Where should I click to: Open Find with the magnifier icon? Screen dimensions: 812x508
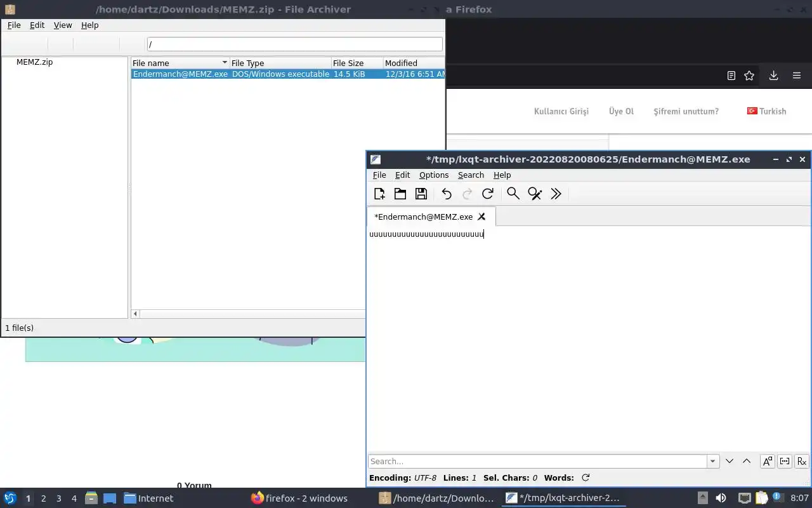pyautogui.click(x=513, y=194)
